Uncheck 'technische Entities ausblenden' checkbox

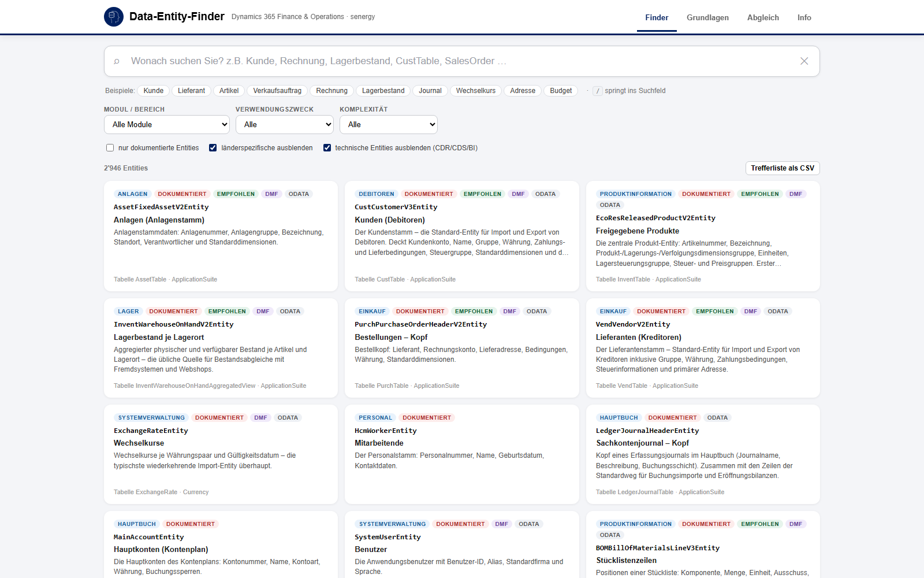click(x=327, y=148)
